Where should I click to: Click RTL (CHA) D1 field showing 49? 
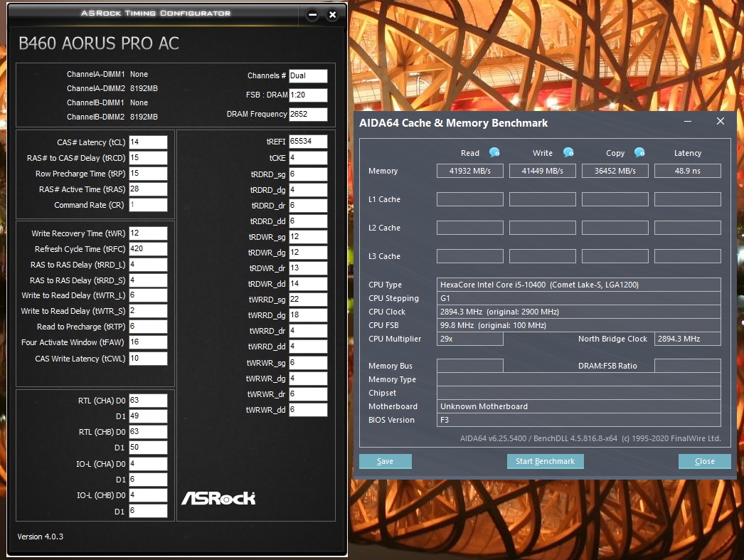tap(148, 416)
